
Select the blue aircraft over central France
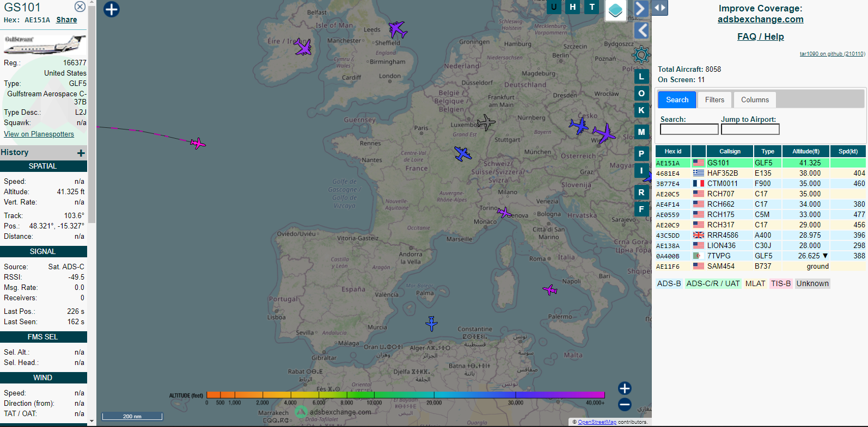[x=463, y=154]
